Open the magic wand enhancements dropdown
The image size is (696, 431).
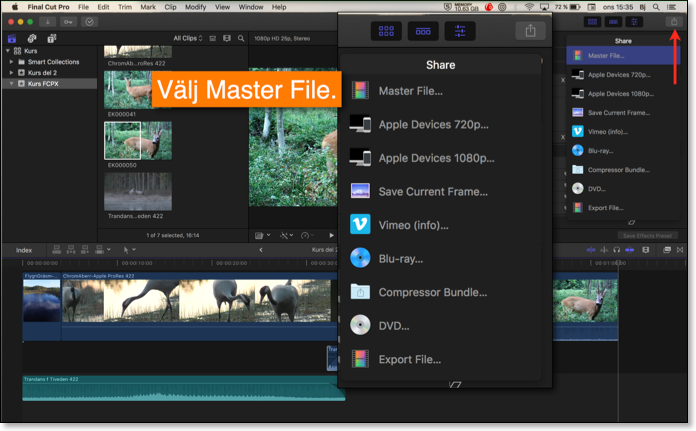[x=286, y=235]
